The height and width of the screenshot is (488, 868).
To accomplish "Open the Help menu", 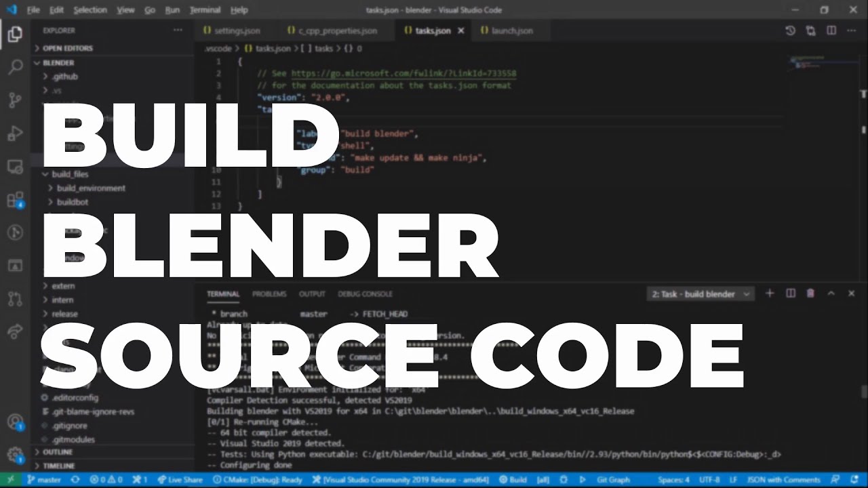I will point(239,10).
